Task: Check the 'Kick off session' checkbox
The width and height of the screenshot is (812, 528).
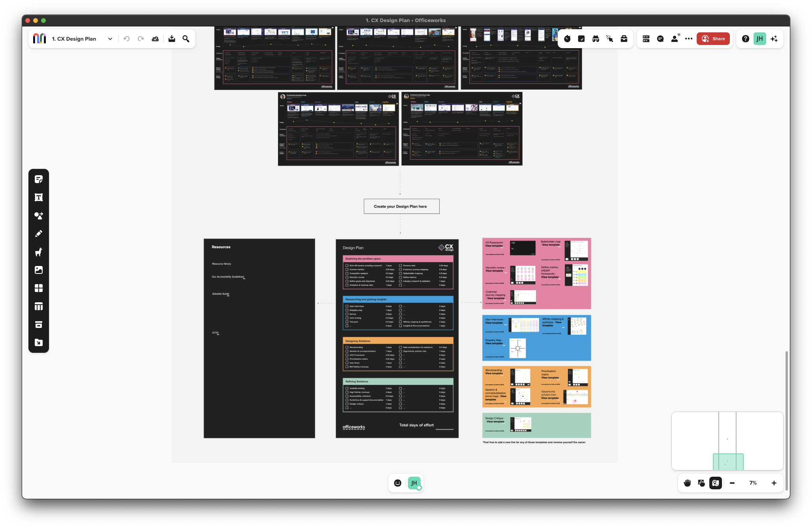Action: pyautogui.click(x=347, y=266)
